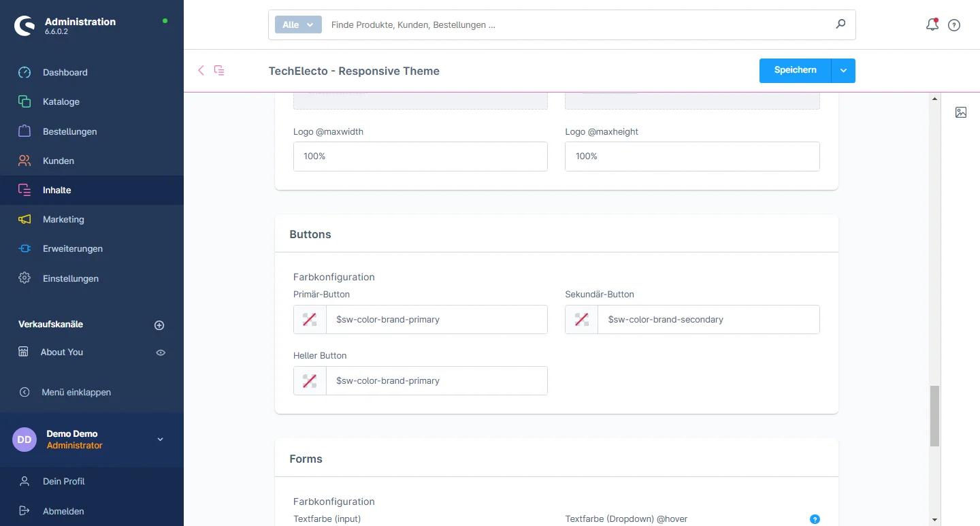Collapse the menu via Menü einklappen
The image size is (980, 526).
pos(76,392)
